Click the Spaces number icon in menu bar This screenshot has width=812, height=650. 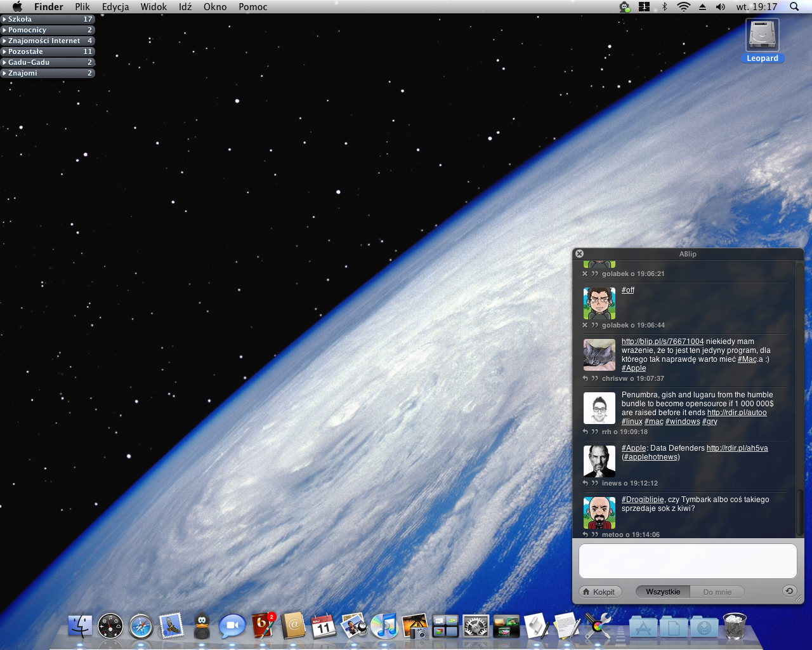point(644,7)
